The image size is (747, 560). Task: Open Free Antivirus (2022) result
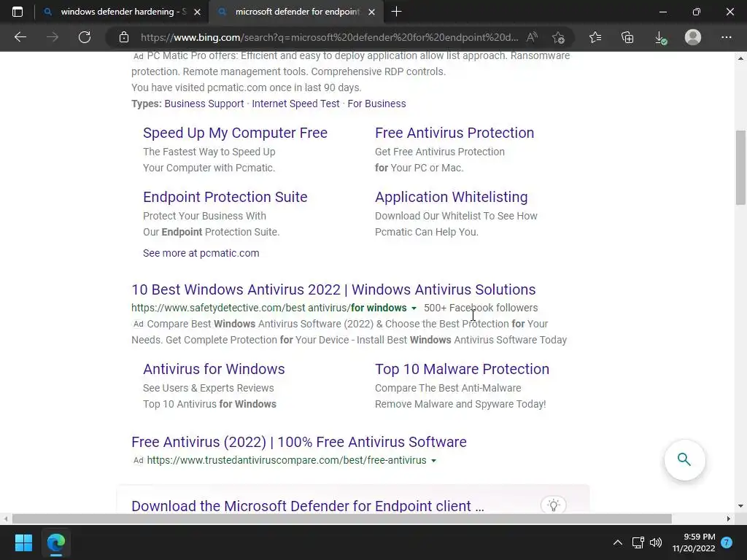click(299, 442)
